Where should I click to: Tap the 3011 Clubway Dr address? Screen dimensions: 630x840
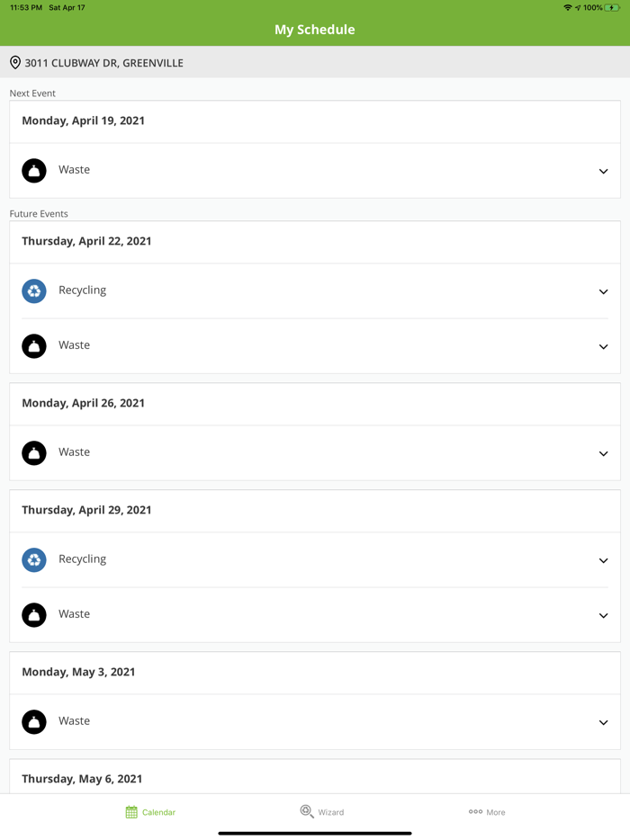[103, 63]
